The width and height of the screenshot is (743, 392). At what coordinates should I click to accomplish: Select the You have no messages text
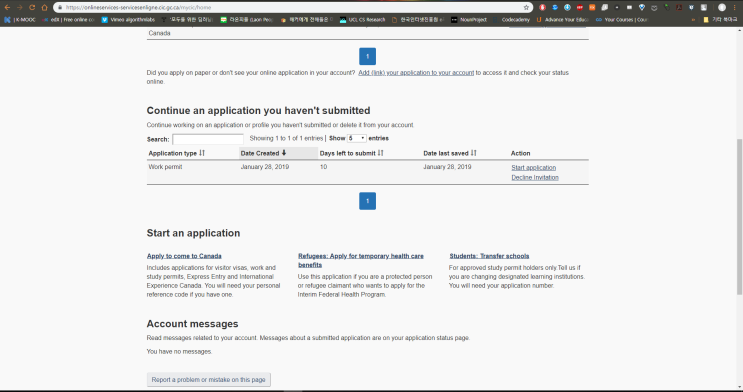pyautogui.click(x=179, y=352)
